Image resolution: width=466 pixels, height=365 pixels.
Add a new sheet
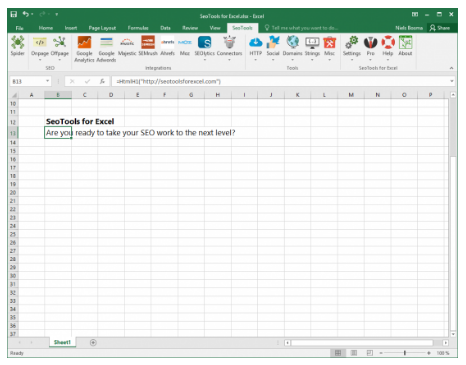93,342
